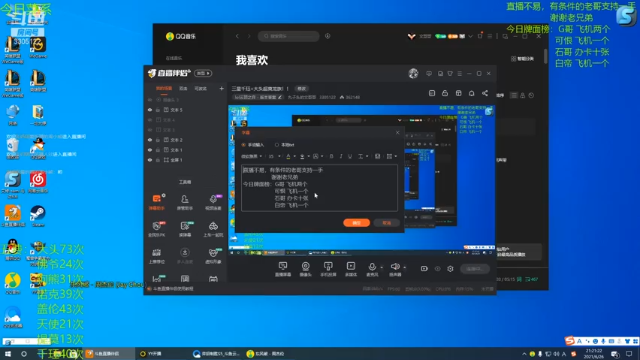Add a new scene with plus icon
This screenshot has width=640, height=360.
(221, 88)
